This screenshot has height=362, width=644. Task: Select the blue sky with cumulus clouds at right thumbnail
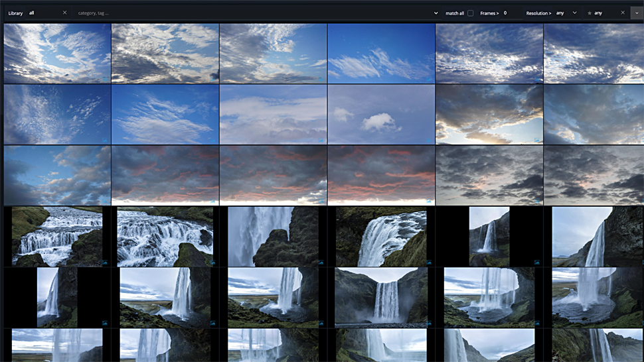tap(57, 175)
